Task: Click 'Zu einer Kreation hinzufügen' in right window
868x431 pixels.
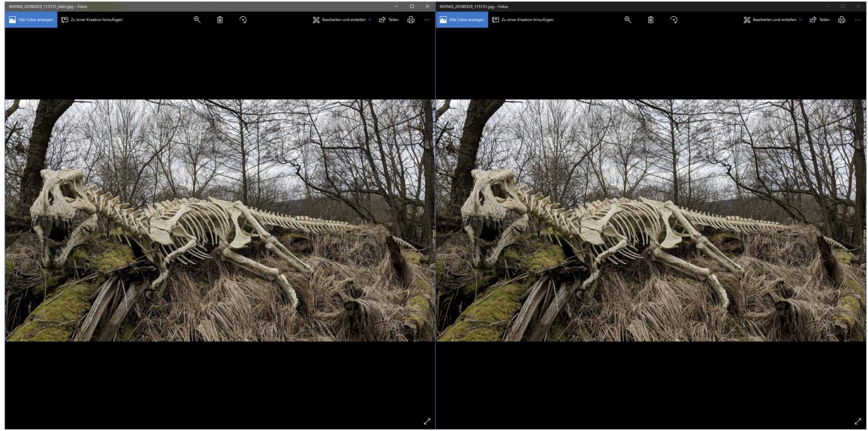Action: [522, 20]
